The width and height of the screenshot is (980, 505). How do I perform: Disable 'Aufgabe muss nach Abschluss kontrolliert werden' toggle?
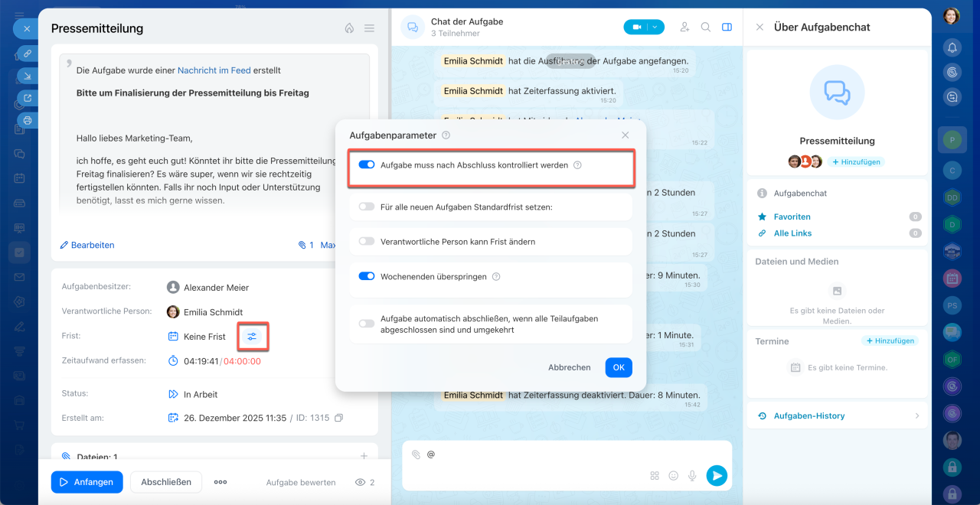(x=367, y=165)
